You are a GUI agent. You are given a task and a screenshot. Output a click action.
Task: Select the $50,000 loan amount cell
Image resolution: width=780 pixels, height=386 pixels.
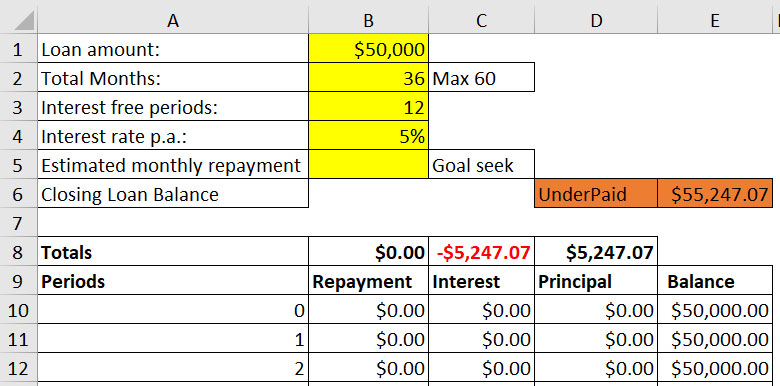[368, 48]
